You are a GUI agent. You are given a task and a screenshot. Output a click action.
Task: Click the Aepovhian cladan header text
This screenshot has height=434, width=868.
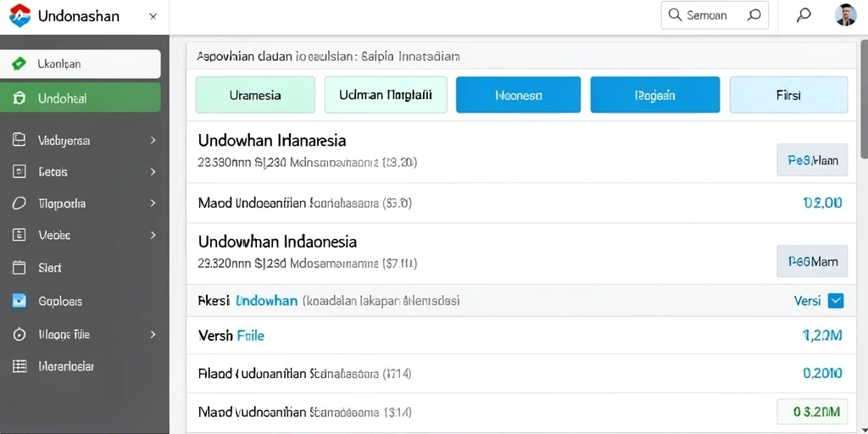[328, 56]
